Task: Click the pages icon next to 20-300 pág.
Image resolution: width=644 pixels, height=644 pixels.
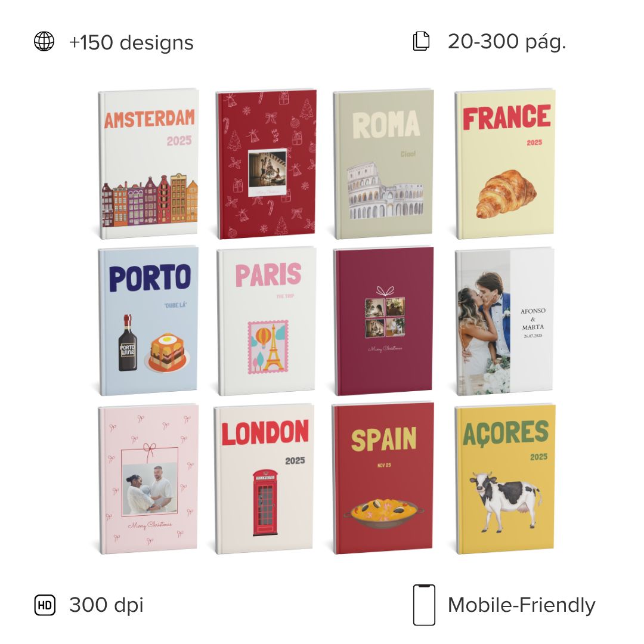Action: point(421,41)
